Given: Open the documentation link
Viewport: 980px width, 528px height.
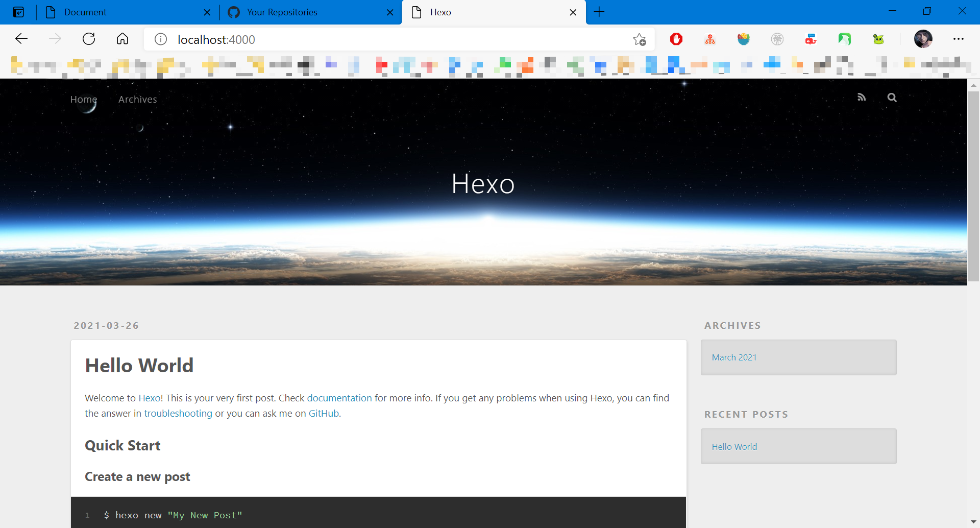Looking at the screenshot, I should click(x=339, y=398).
